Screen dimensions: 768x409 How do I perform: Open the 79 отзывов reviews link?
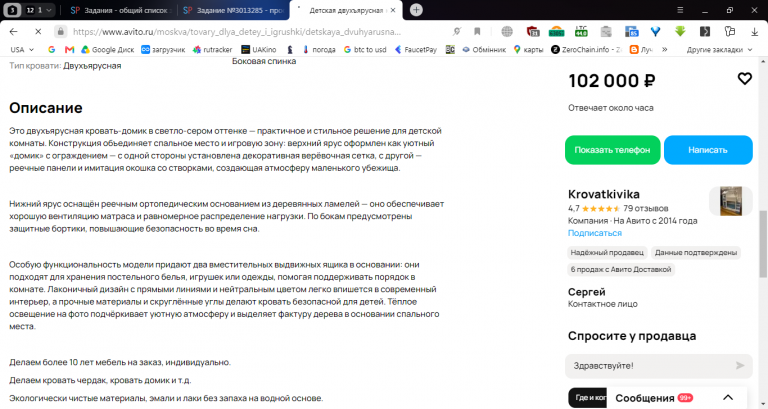tap(646, 208)
